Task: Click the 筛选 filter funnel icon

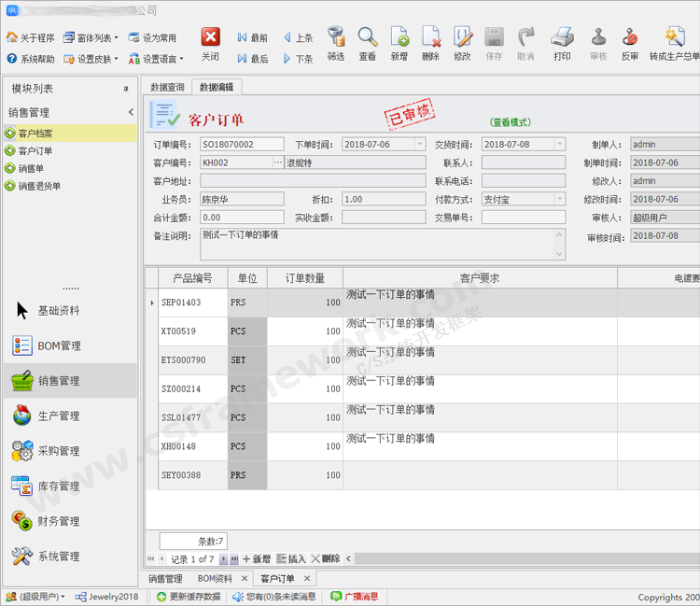Action: [x=336, y=38]
